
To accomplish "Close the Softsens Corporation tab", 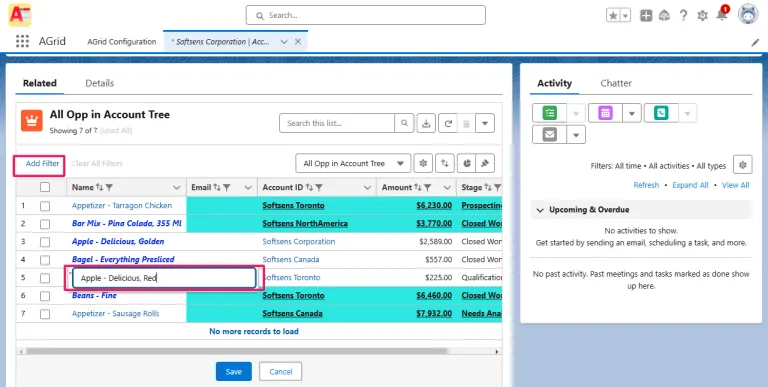I will point(298,42).
